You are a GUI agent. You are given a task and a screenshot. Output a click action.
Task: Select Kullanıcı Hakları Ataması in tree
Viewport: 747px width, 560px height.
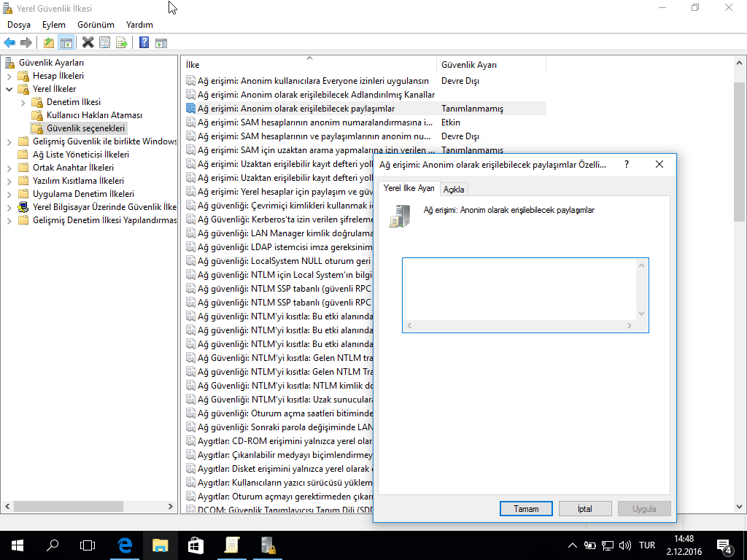click(x=94, y=115)
